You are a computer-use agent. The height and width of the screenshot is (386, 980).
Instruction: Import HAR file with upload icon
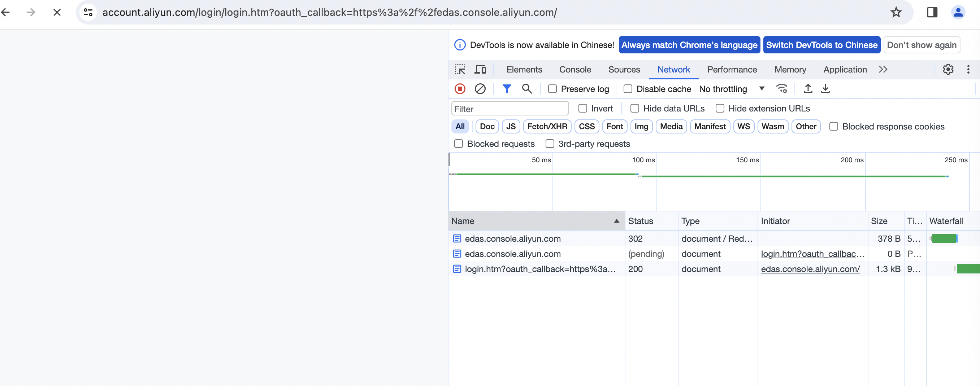click(808, 89)
